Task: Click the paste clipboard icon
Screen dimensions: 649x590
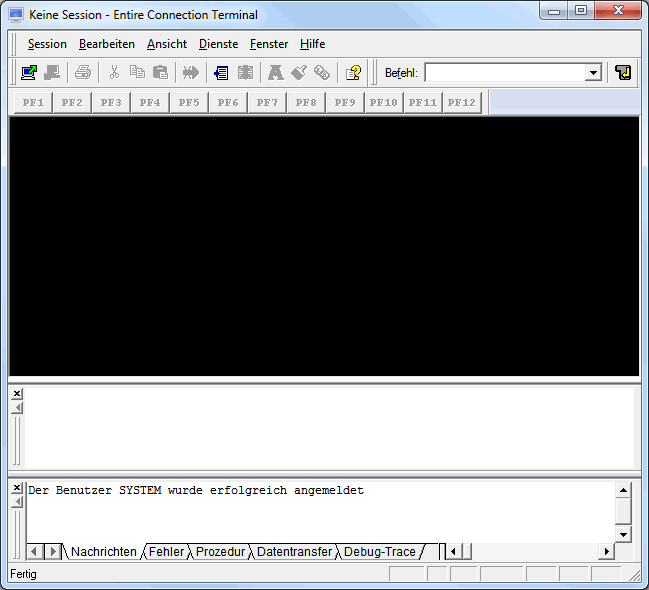Action: (x=160, y=72)
